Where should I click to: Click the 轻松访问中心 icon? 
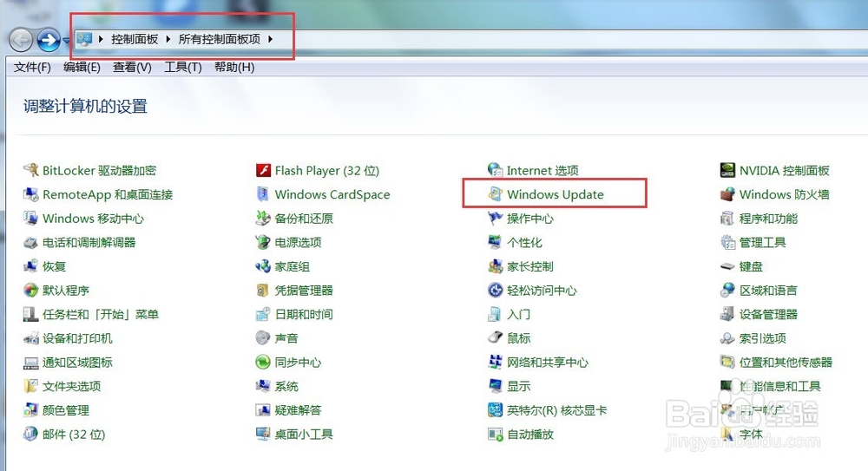[x=495, y=290]
